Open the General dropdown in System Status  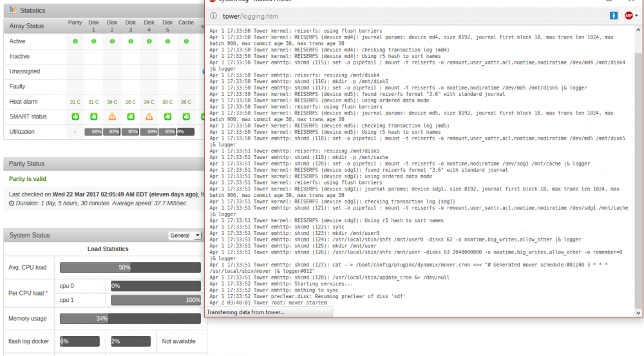tap(185, 235)
